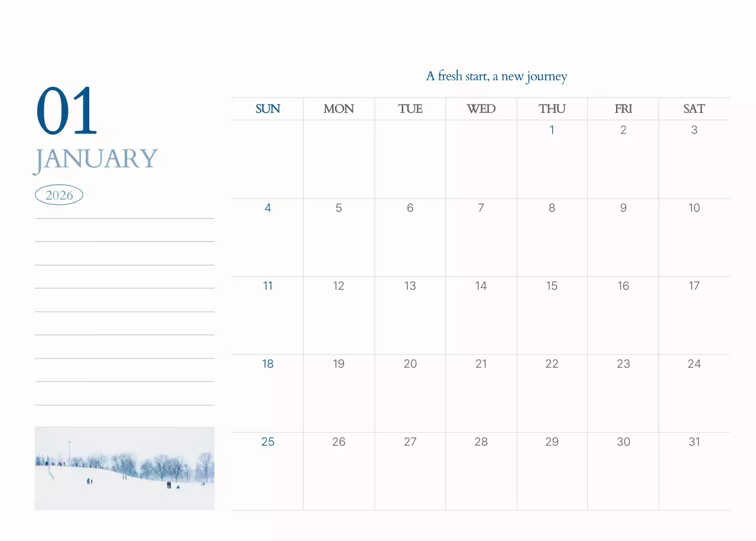Click the tagline 'A fresh start, a new journey'
Viewport: 756px width, 541px height.
tap(496, 76)
